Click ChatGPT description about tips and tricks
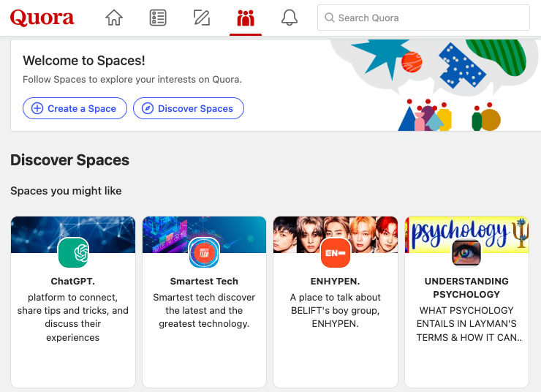The width and height of the screenshot is (541, 392). point(73,317)
